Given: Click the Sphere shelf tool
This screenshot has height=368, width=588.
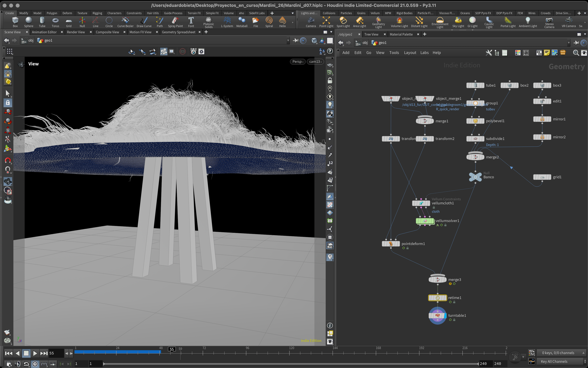Looking at the screenshot, I should (x=29, y=22).
